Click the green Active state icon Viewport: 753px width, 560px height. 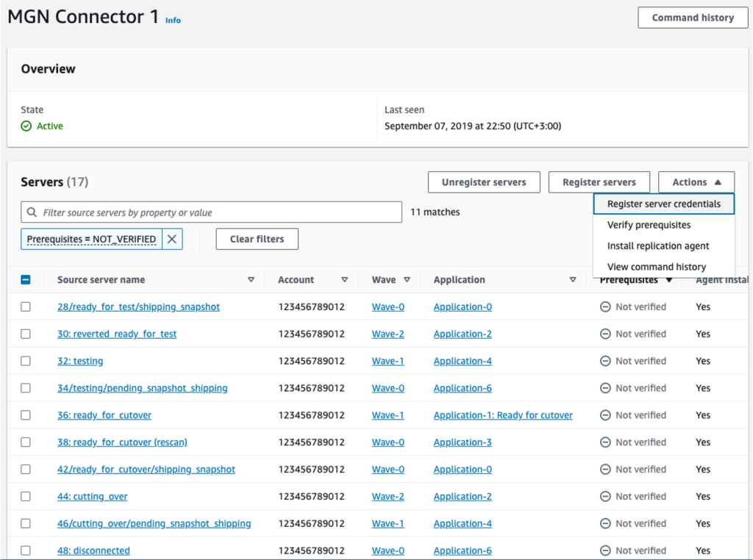[25, 126]
